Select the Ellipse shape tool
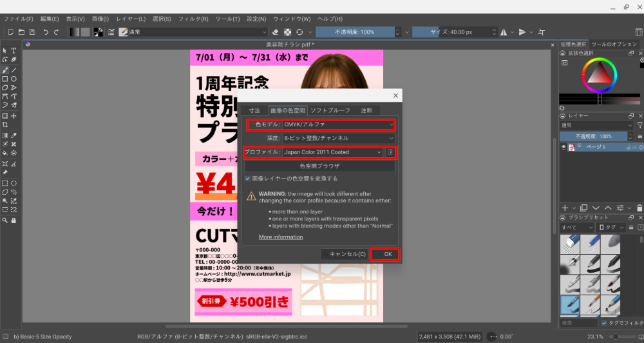 tap(14, 79)
